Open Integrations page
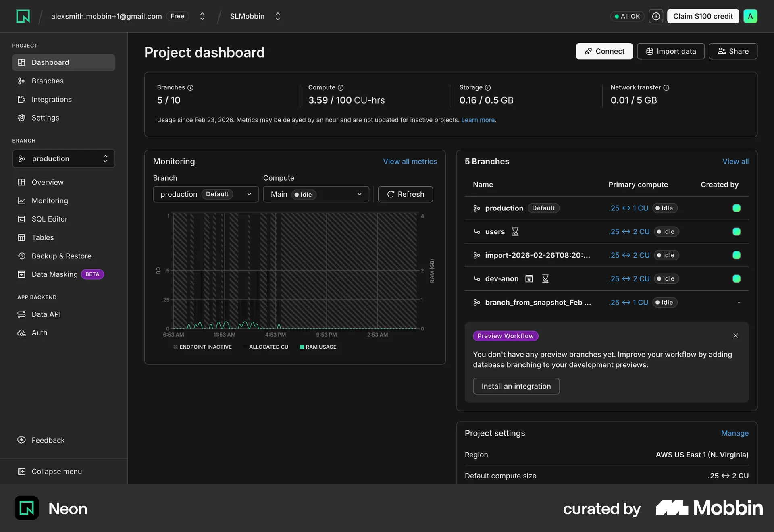Image resolution: width=774 pixels, height=532 pixels. tap(64, 100)
